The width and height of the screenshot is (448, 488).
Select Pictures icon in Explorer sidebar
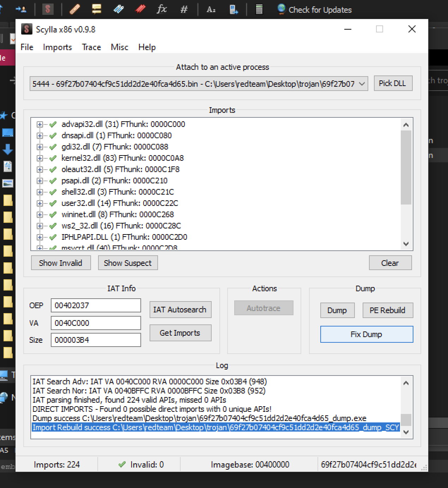click(7, 183)
